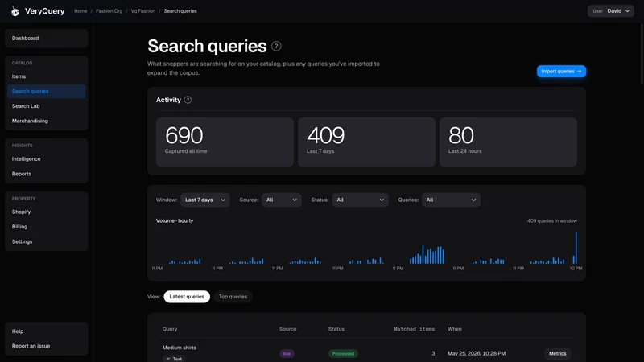The height and width of the screenshot is (362, 644).
Task: Open Items in sidebar
Action: pos(47,76)
